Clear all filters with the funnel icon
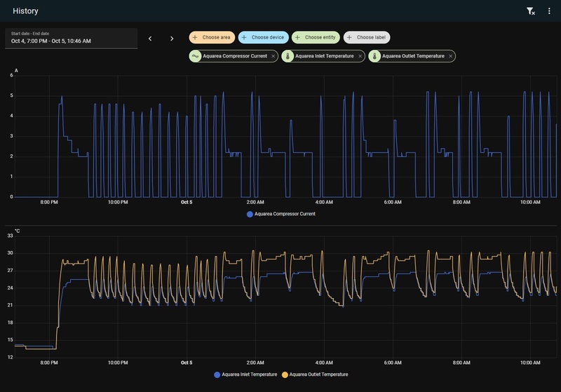The height and width of the screenshot is (392, 561). [531, 11]
